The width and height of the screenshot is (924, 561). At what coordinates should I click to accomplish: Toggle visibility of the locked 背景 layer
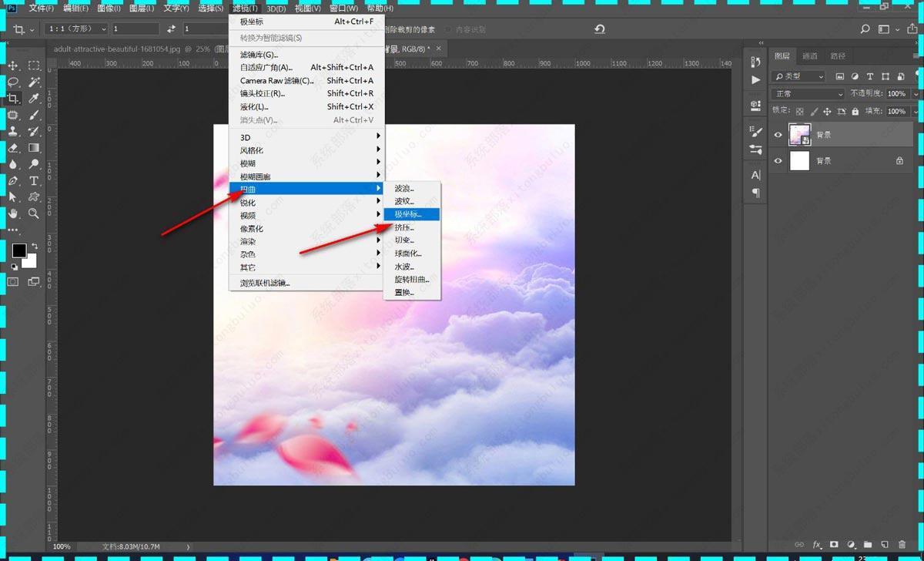click(778, 161)
